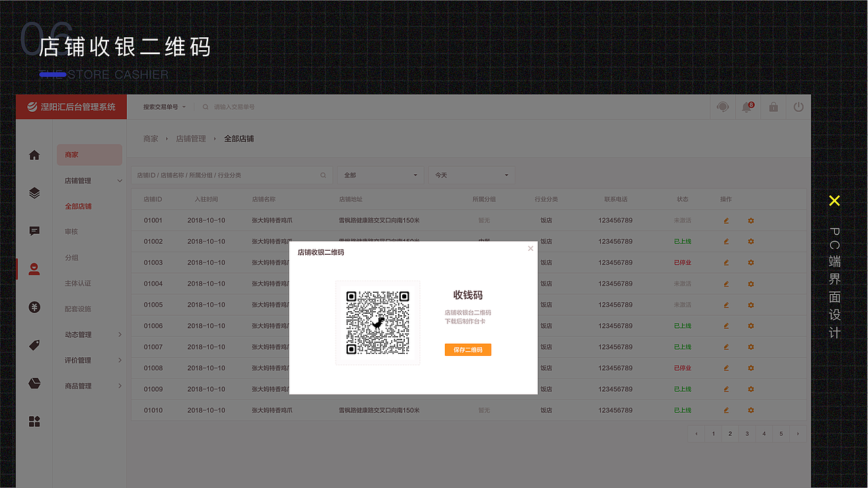Image resolution: width=868 pixels, height=488 pixels.
Task: Click the 保存二维码 button
Action: [x=468, y=350]
